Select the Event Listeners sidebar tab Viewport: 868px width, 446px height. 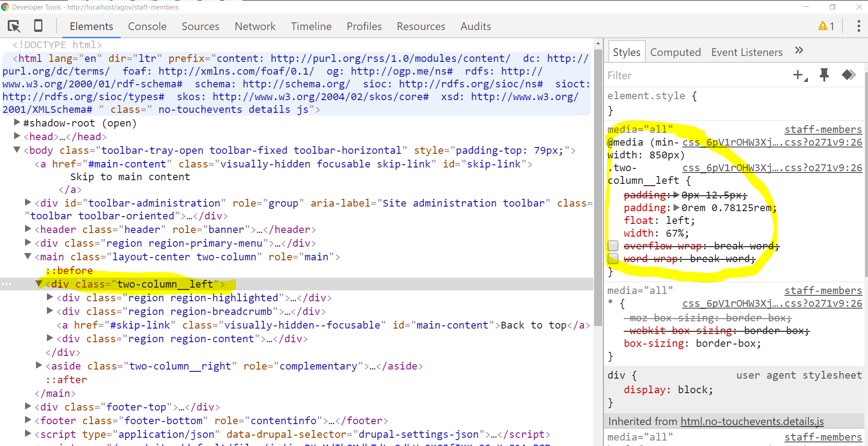point(747,52)
